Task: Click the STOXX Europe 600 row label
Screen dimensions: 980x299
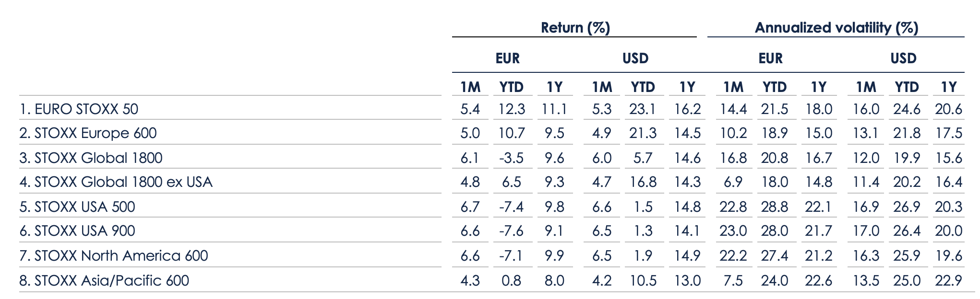Action: click(x=88, y=133)
